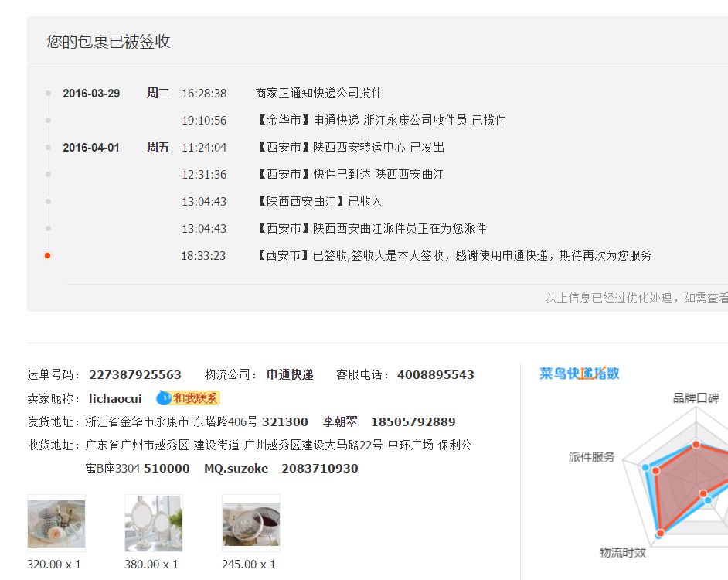Click the '您的包裹已被签收' header
Image resolution: width=728 pixels, height=580 pixels.
tap(108, 42)
